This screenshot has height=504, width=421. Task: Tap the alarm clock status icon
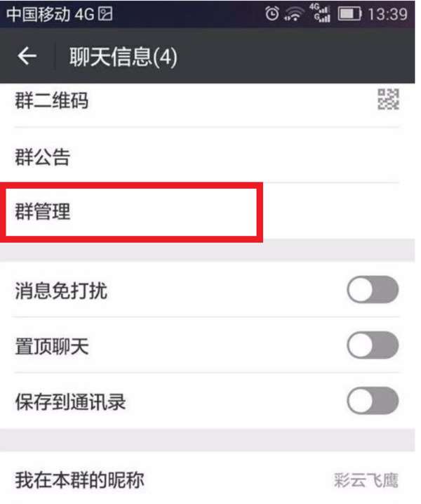click(x=272, y=14)
